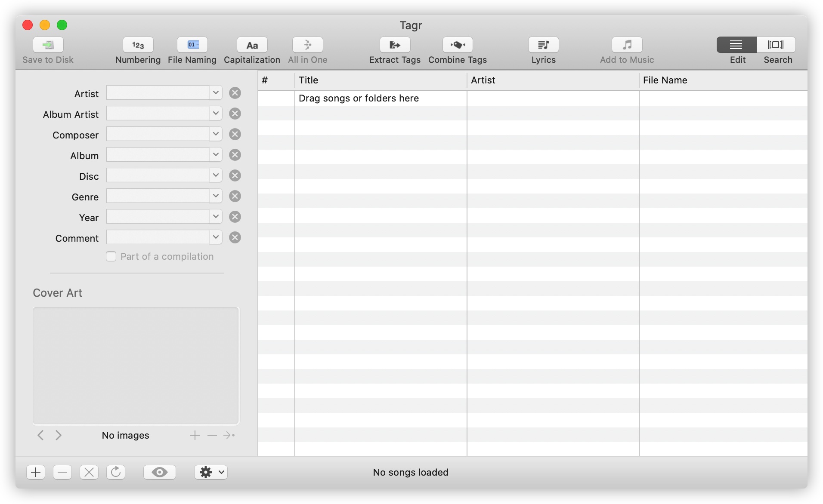
Task: Switch to the Edit tab
Action: point(736,45)
